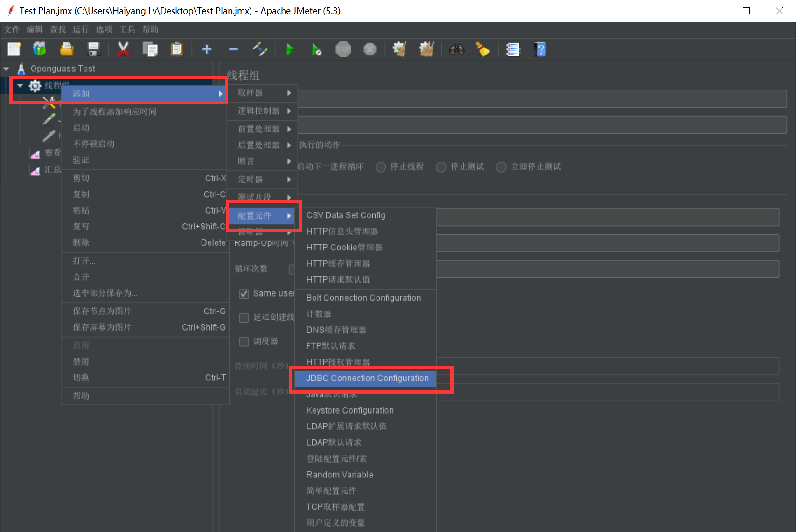Click Start no pauses icon
The width and height of the screenshot is (796, 532).
[316, 49]
